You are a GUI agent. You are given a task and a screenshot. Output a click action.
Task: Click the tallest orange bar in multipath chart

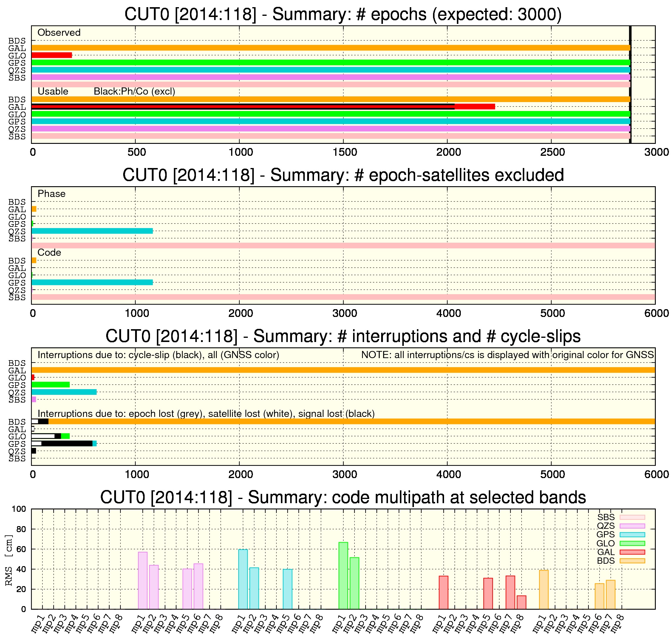point(544,590)
